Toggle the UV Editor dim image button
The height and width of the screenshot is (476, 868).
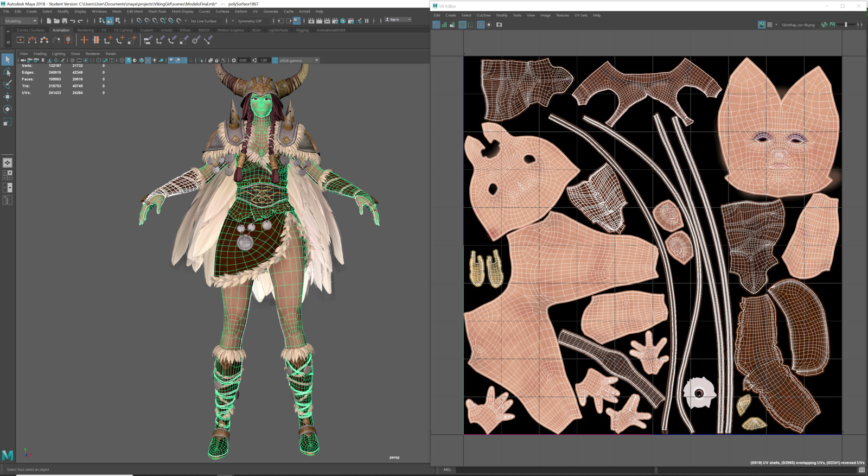(832, 24)
